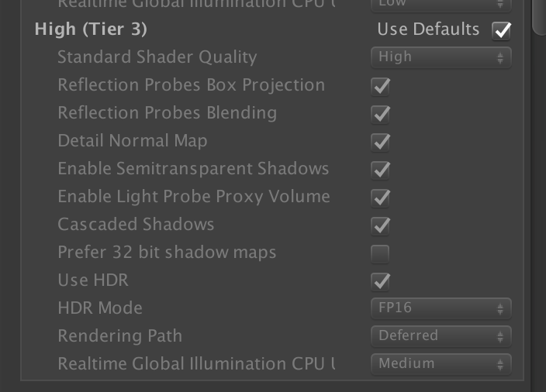Open Realtime Global Illumination Medium dropdown
Viewport: 546px width, 392px height.
tap(441, 364)
